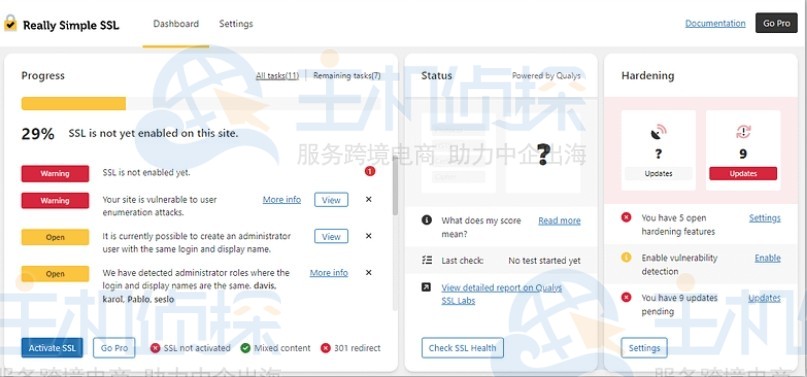807x377 pixels.
Task: Click the green Mixed content status check
Action: coord(246,348)
